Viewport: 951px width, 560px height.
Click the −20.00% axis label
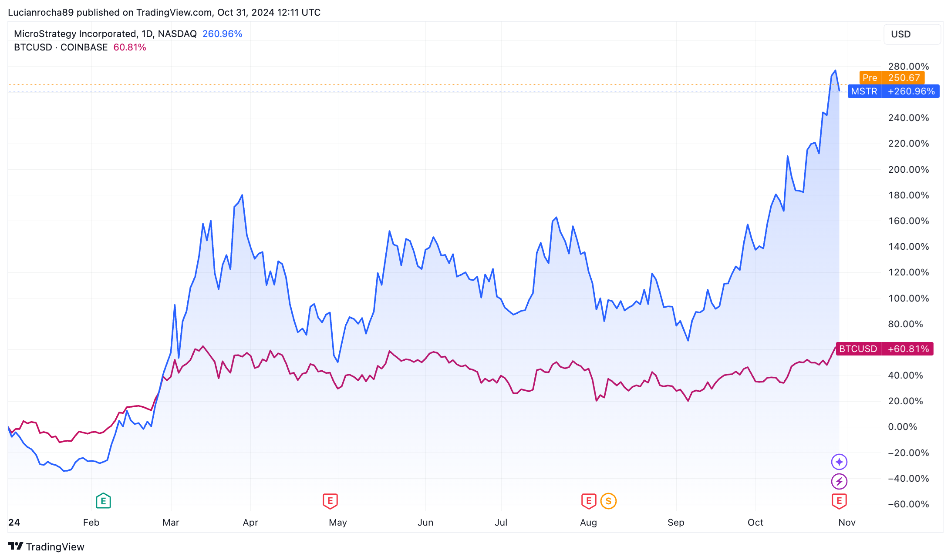point(908,453)
